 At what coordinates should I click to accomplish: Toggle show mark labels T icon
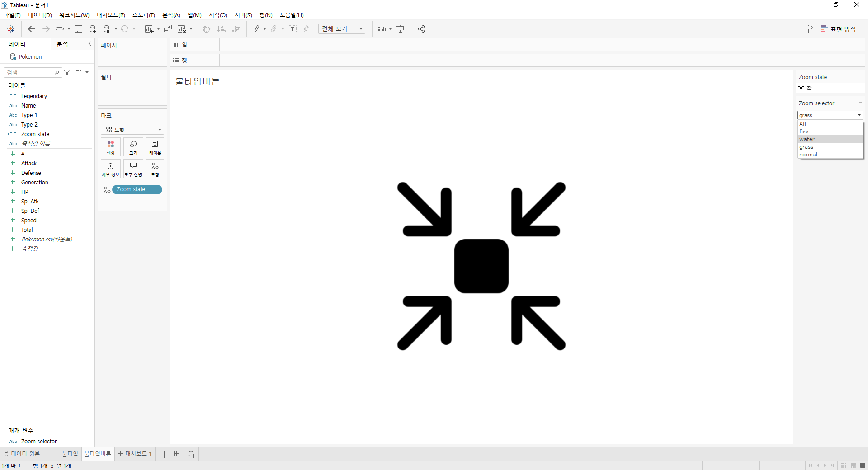pos(293,29)
